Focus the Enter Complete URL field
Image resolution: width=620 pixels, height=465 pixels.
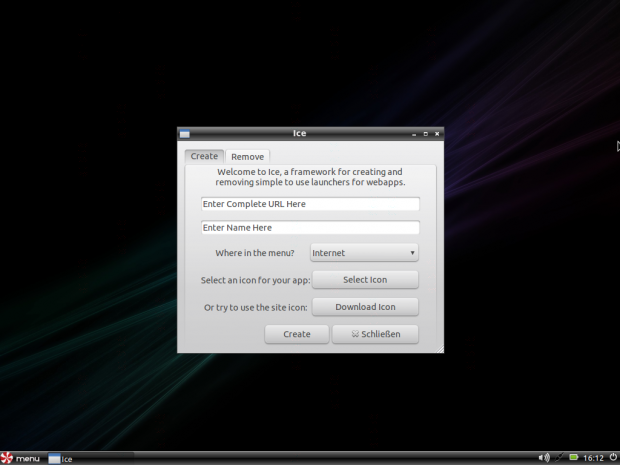(x=309, y=204)
